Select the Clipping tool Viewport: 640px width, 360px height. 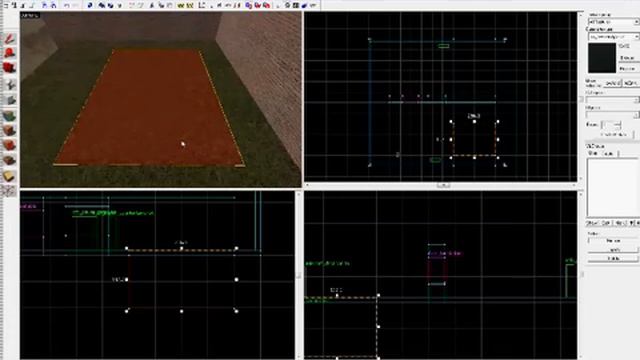pyautogui.click(x=9, y=176)
